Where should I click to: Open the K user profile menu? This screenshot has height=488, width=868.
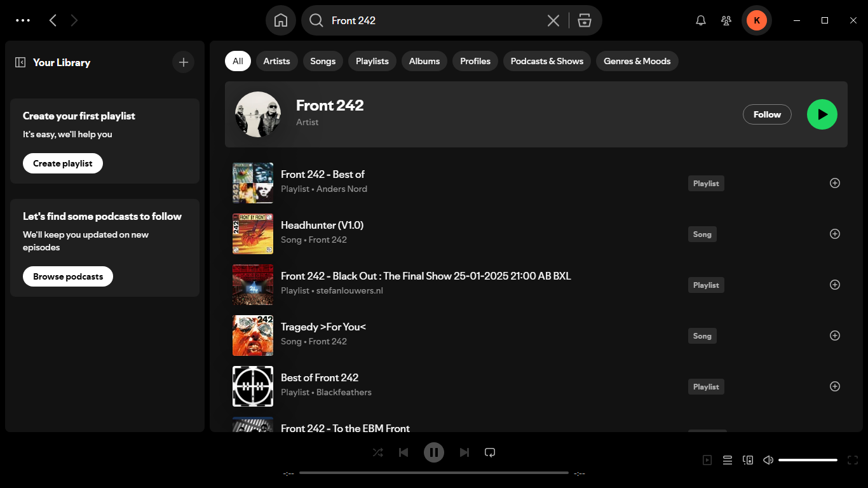click(x=757, y=20)
